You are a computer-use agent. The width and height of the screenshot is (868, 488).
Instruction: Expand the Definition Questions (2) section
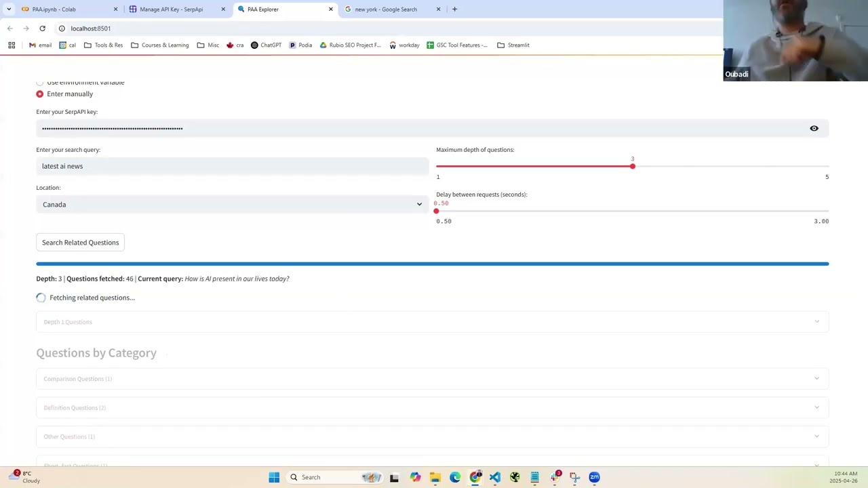point(433,407)
